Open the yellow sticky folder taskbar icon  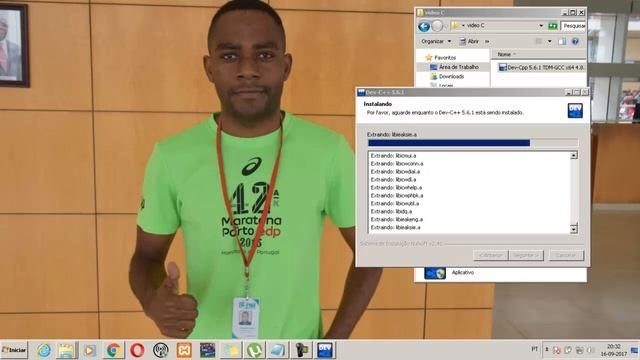tap(231, 350)
